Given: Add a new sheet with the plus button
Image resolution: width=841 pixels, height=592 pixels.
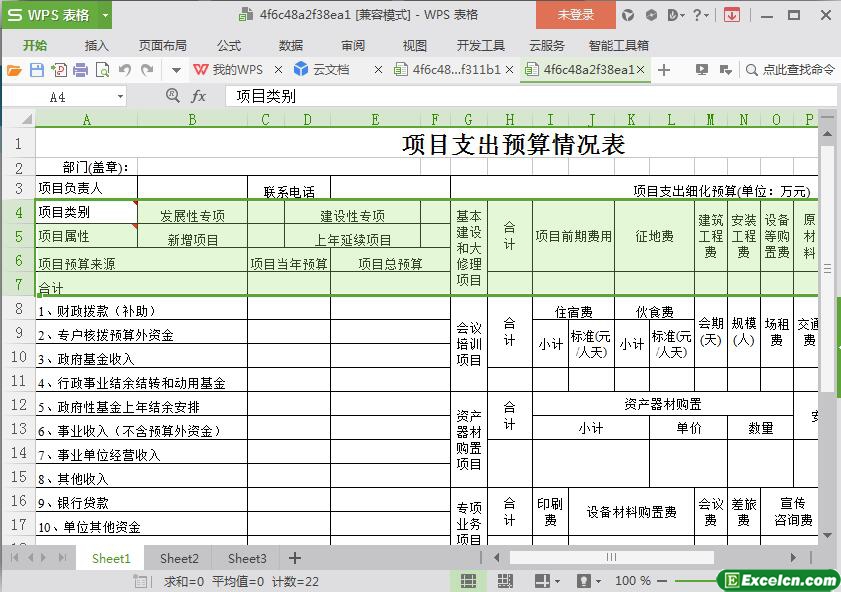Looking at the screenshot, I should click(x=294, y=558).
